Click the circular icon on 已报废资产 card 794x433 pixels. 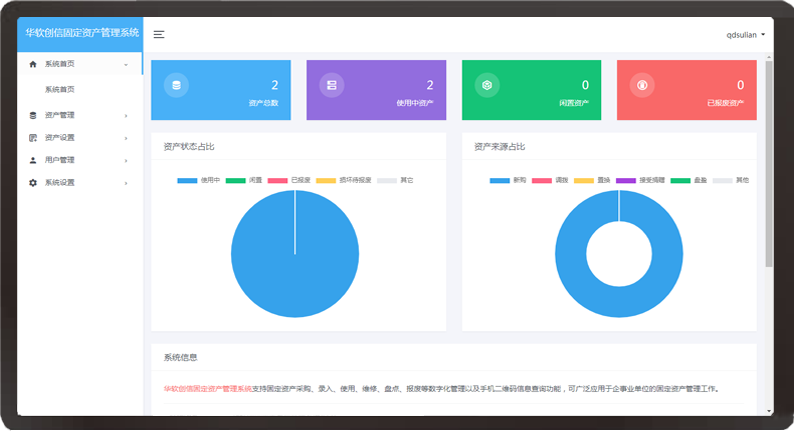tap(642, 85)
